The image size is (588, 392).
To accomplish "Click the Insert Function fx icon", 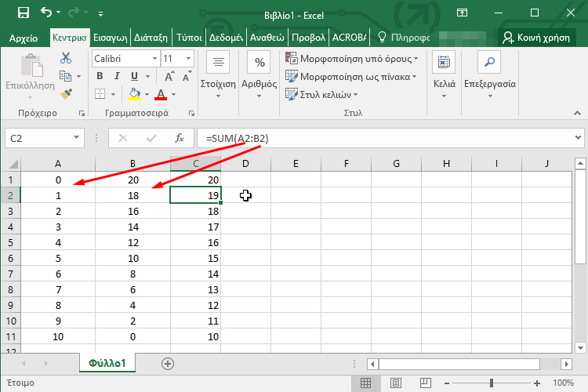I will [180, 138].
